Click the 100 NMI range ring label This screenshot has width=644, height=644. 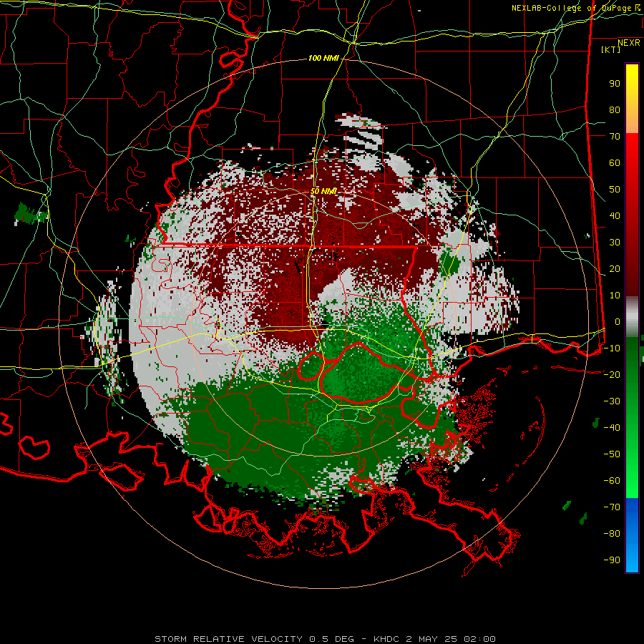click(323, 59)
